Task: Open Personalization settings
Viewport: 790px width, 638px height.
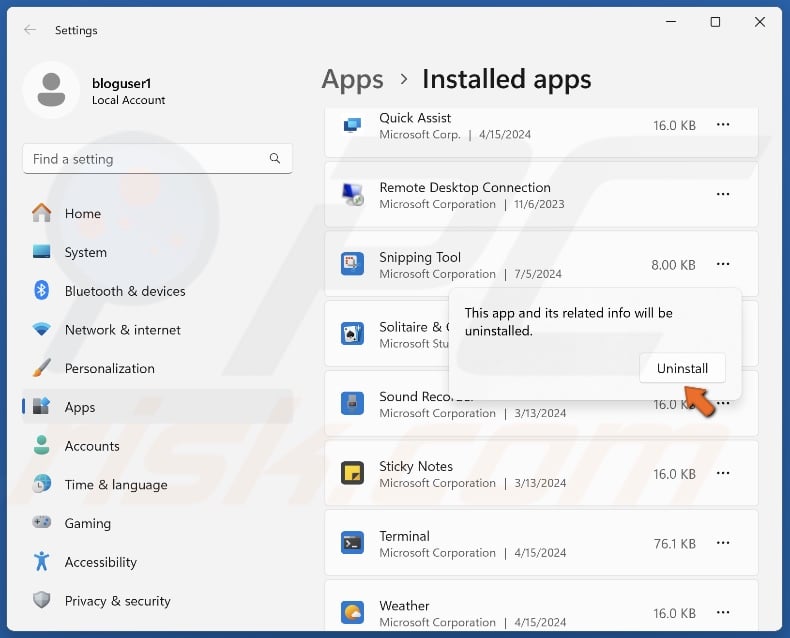Action: click(x=157, y=368)
